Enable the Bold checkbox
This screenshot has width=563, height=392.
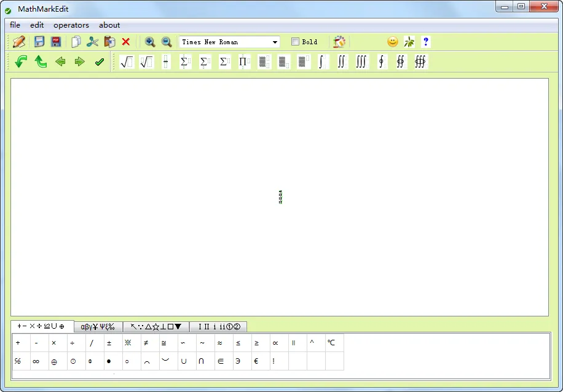click(x=294, y=41)
